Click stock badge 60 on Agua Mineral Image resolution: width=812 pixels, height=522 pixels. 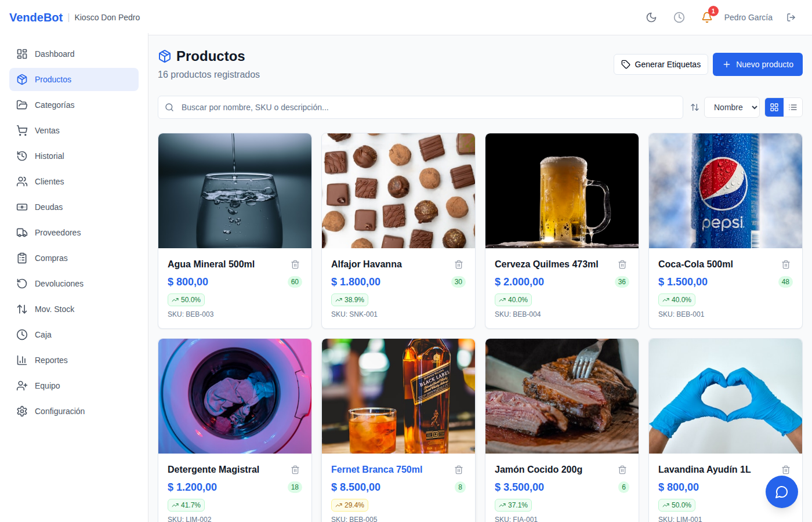(295, 282)
